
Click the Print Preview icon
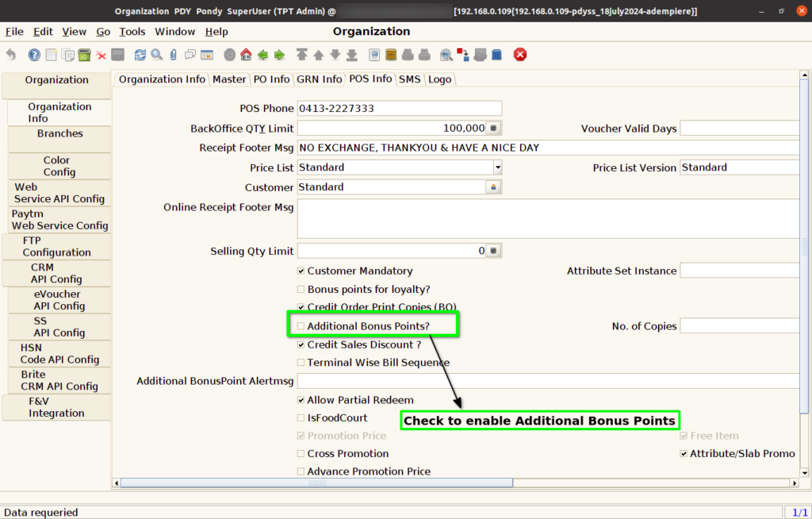point(408,55)
